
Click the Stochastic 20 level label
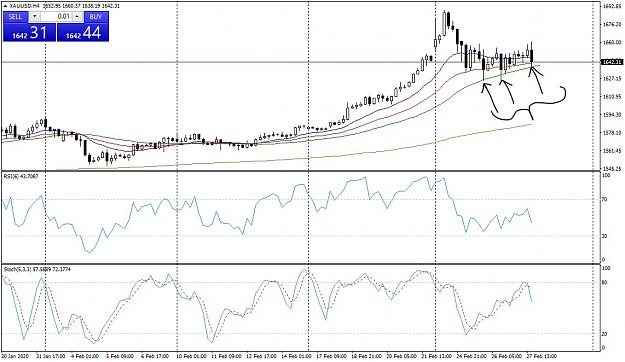[x=605, y=334]
